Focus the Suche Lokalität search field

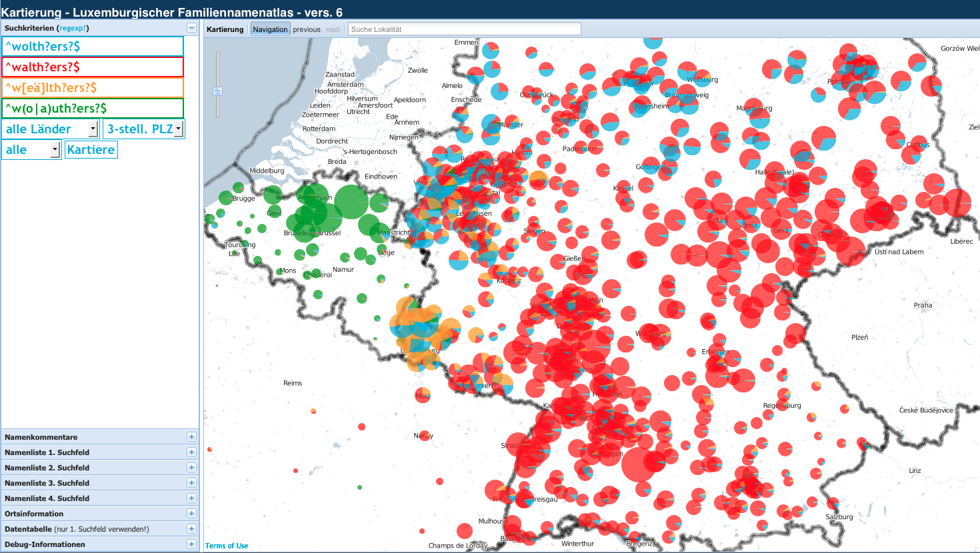click(464, 29)
